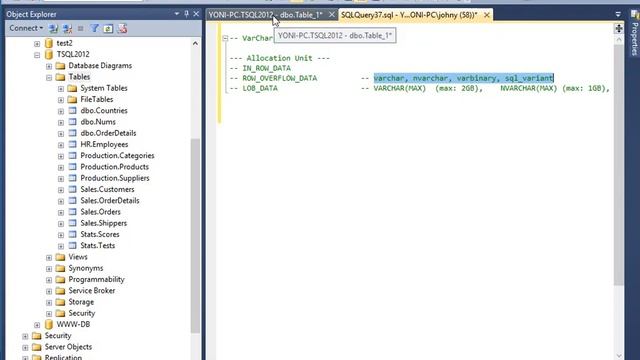Select the Sales.OrderDetails table icon

click(73, 200)
